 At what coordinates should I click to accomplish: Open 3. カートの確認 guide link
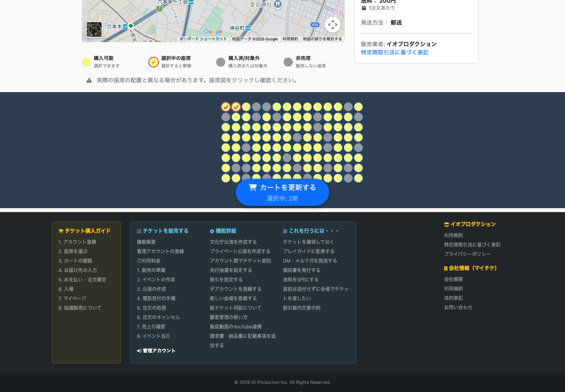coord(75,261)
